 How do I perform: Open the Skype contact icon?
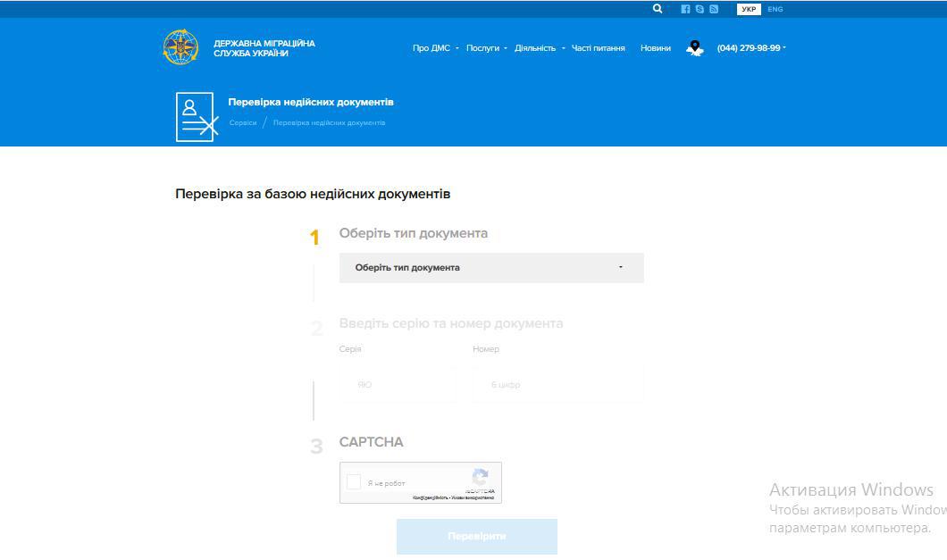[700, 9]
